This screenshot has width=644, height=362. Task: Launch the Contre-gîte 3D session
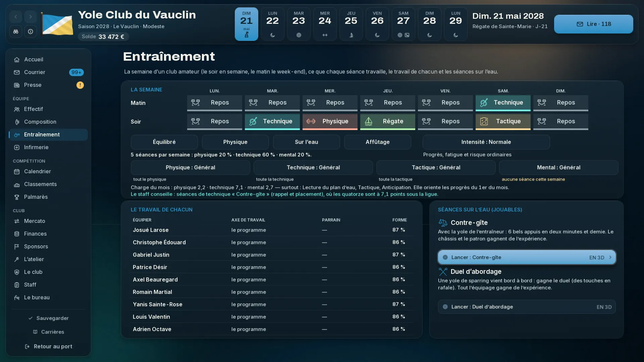527,257
